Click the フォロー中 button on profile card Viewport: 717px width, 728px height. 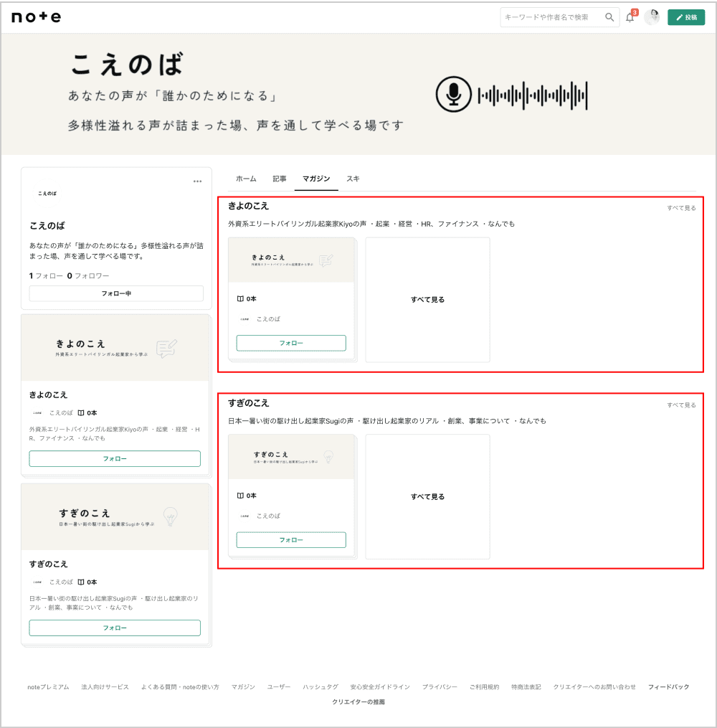click(116, 293)
